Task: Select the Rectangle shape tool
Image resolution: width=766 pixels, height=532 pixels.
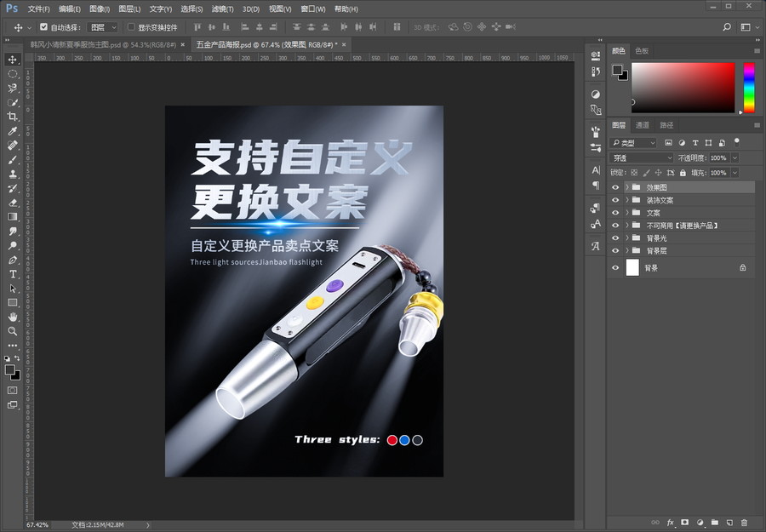Action: (12, 302)
